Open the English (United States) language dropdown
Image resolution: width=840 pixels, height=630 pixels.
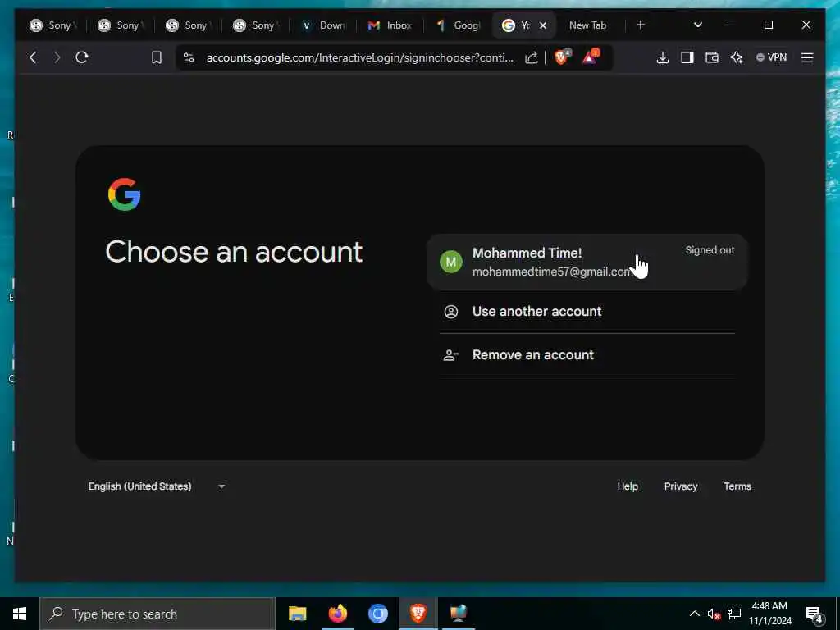point(157,486)
